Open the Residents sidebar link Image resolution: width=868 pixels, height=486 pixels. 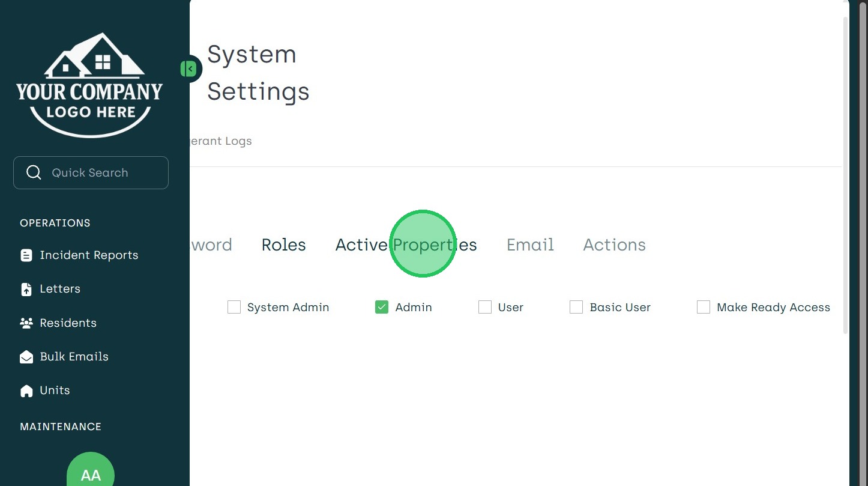[68, 323]
